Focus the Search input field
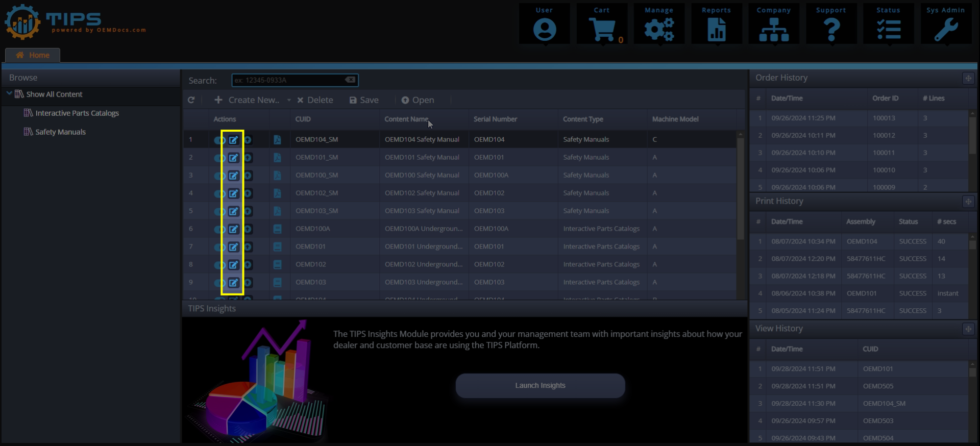Image resolution: width=980 pixels, height=446 pixels. (295, 80)
